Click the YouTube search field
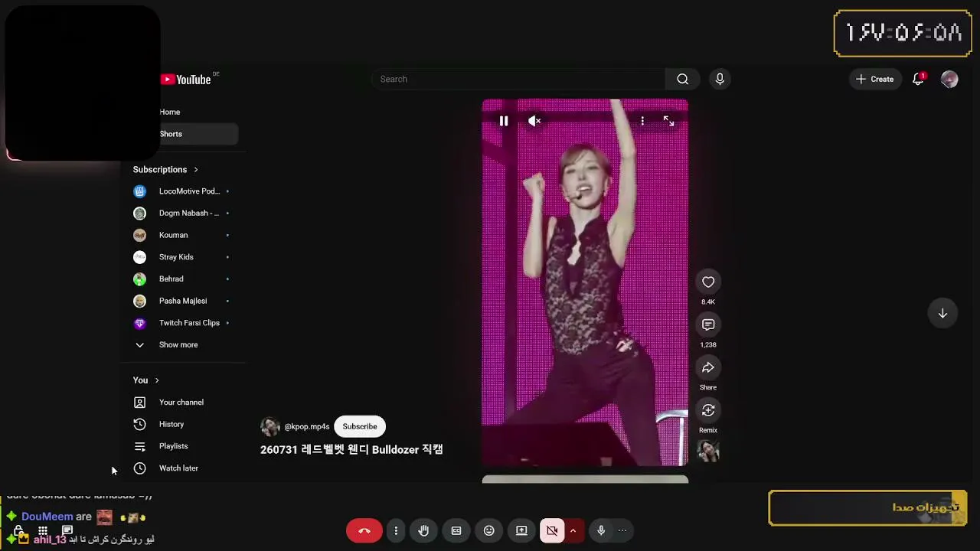Viewport: 980px width, 551px height. pyautogui.click(x=518, y=79)
